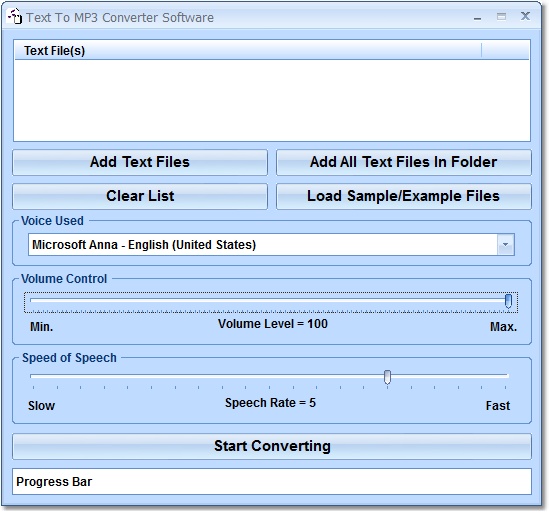Viewport: 549px width, 513px height.
Task: Click inside the empty text files list
Action: (272, 100)
